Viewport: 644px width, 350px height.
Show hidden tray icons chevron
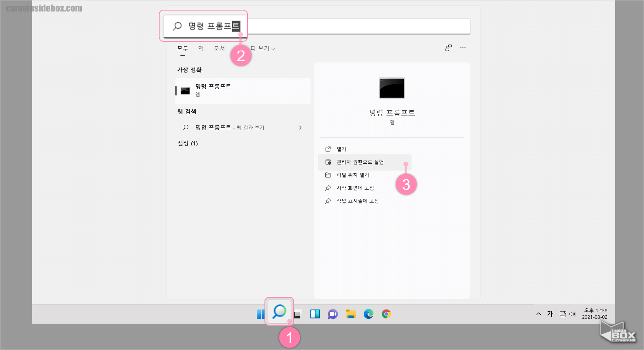539,314
